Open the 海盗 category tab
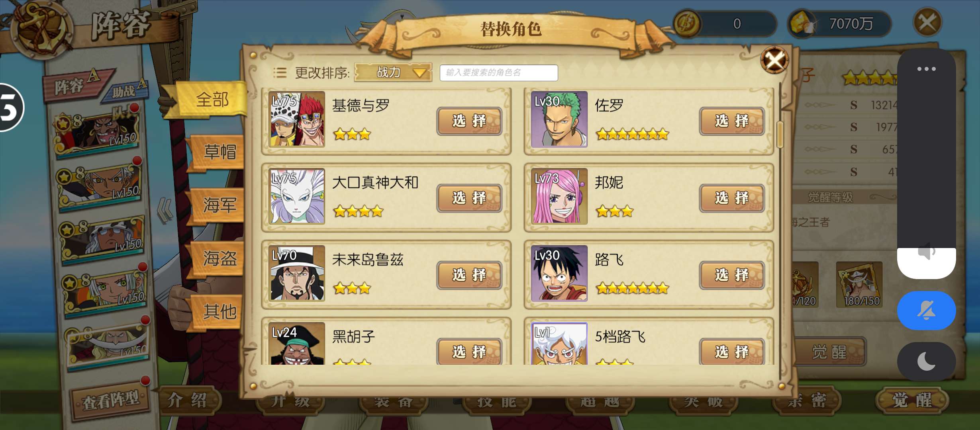 click(x=219, y=258)
